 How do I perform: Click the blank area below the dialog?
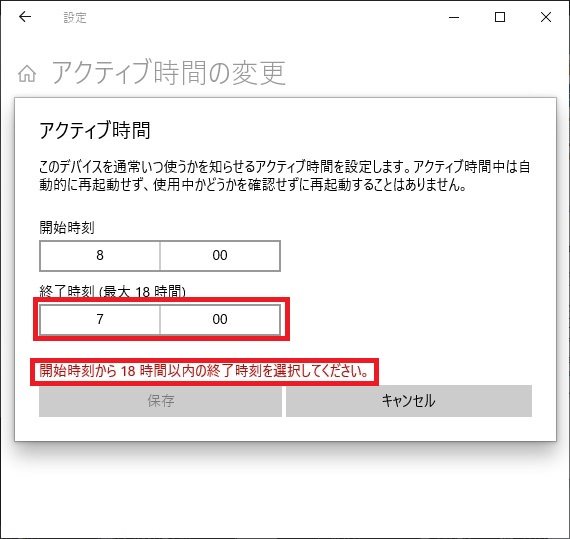(x=285, y=491)
